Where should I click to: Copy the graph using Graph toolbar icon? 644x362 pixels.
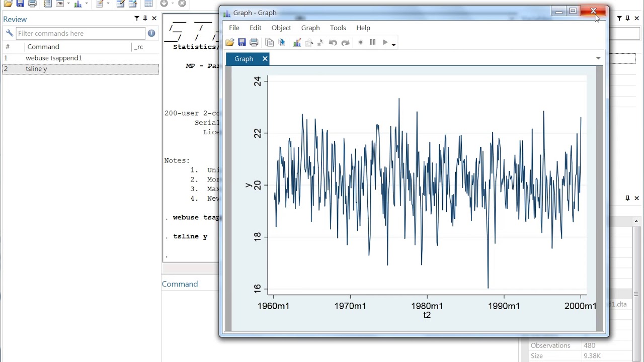[270, 43]
